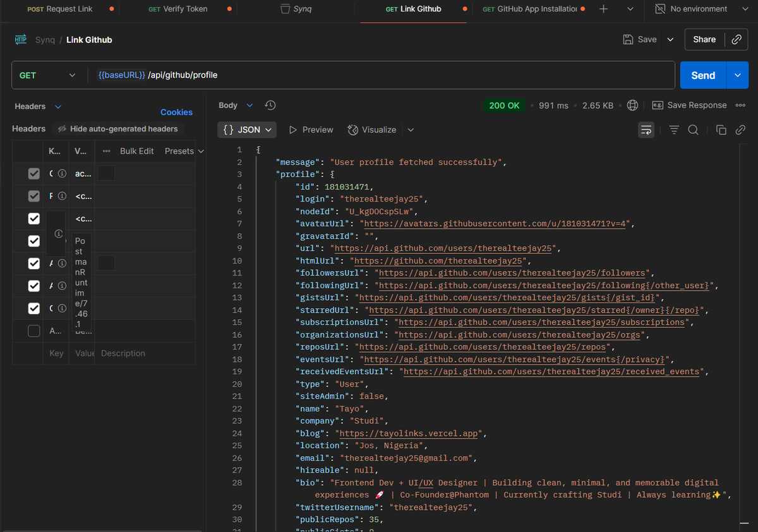The height and width of the screenshot is (532, 758).
Task: Expand the Presets dropdown
Action: tap(183, 151)
